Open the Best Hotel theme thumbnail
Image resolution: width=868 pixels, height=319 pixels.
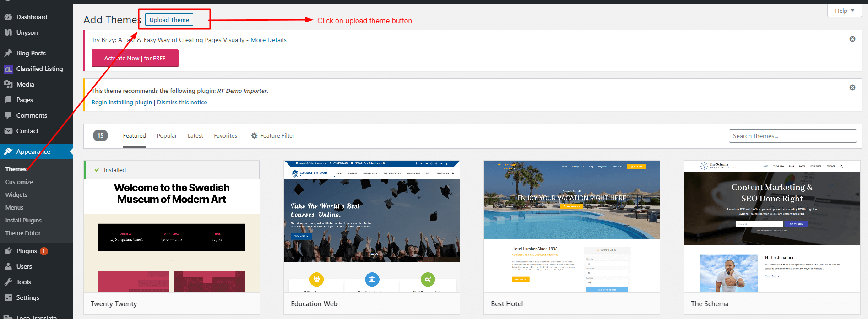click(x=572, y=227)
